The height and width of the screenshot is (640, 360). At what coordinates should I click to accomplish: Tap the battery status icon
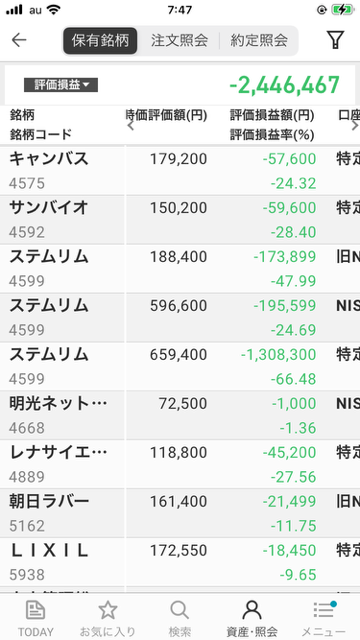point(342,10)
